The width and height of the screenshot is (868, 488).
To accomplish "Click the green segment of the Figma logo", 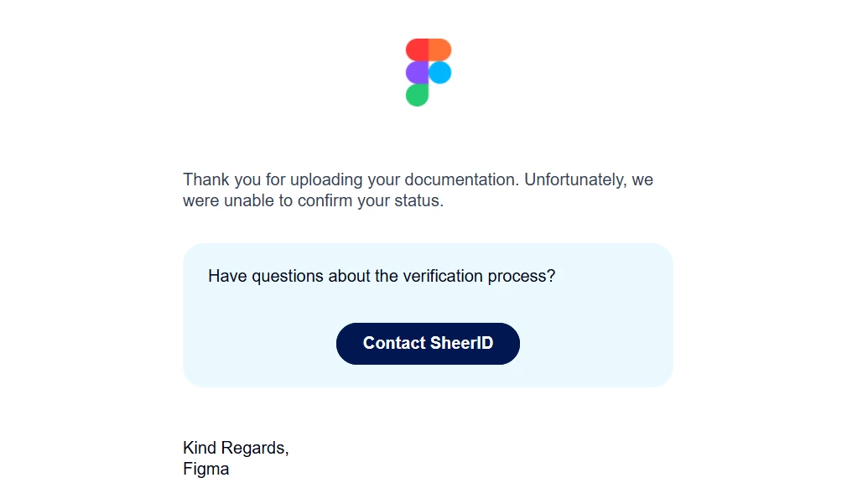I will pos(417,95).
